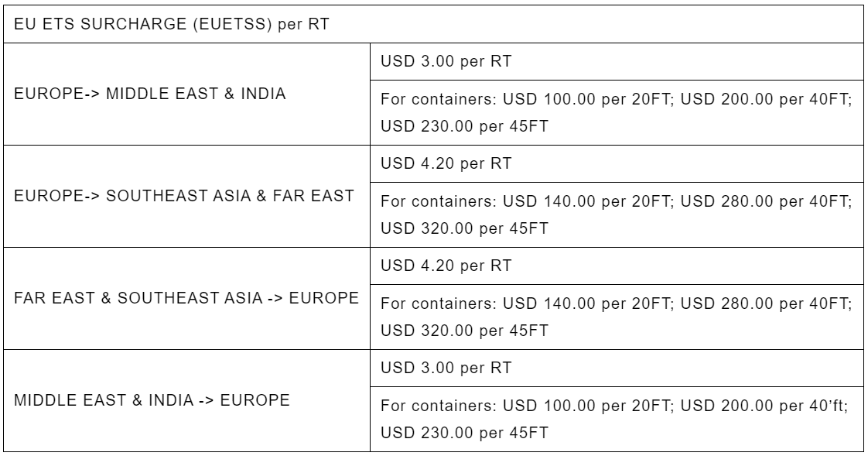Select EUROPE-> SOUTHEAST ASIA & FAR EAST cell
This screenshot has width=868, height=456.
click(x=186, y=196)
